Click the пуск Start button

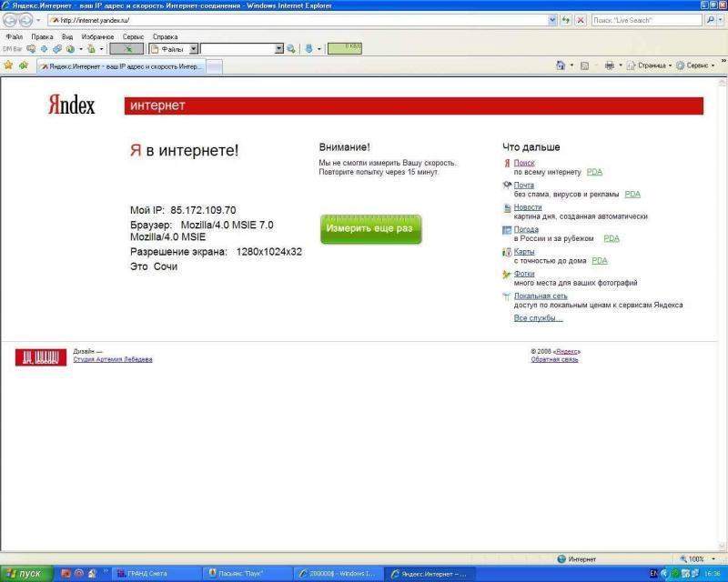point(26,574)
